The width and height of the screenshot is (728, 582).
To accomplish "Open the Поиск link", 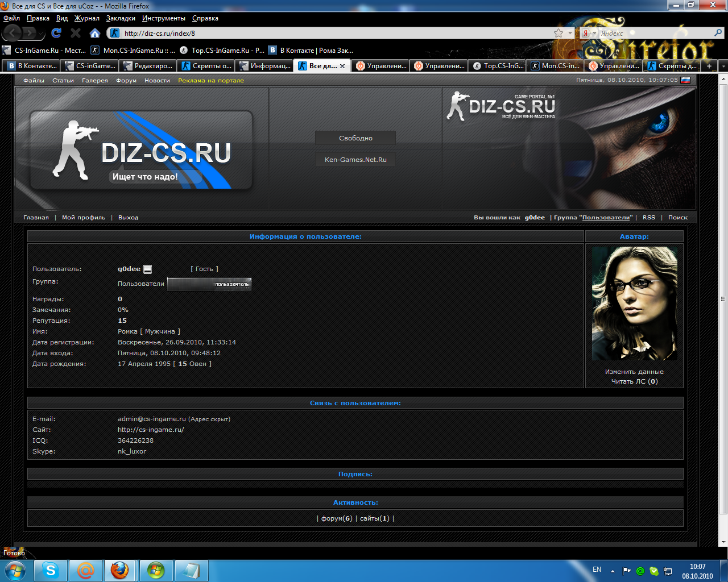I will 678,218.
